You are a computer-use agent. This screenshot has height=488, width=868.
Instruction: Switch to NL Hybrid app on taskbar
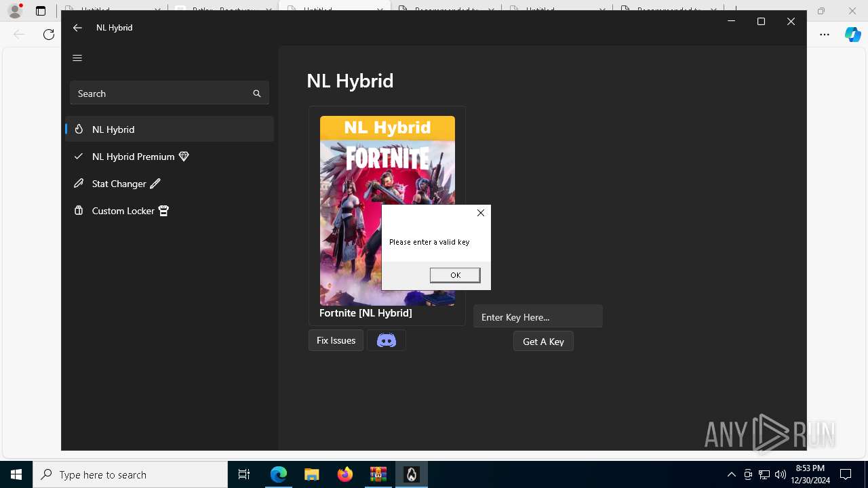pos(411,474)
